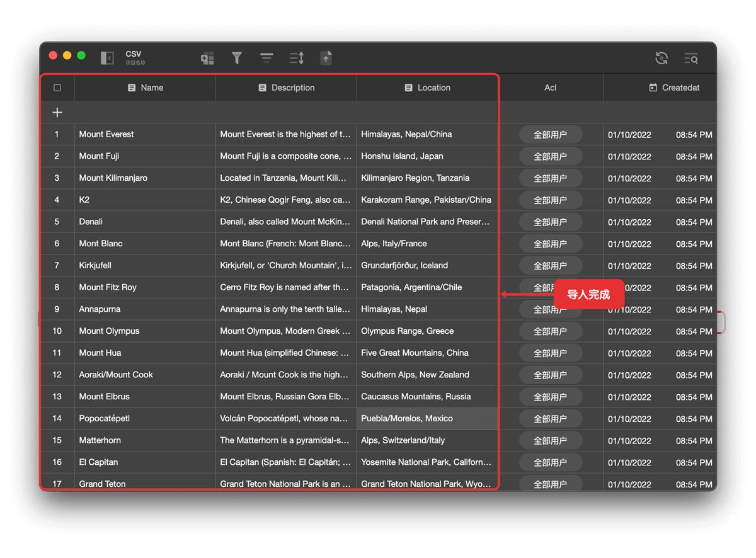Image resolution: width=756 pixels, height=558 pixels.
Task: Open the Acl 全部用户 pill for Mount Fuji
Action: tap(551, 156)
